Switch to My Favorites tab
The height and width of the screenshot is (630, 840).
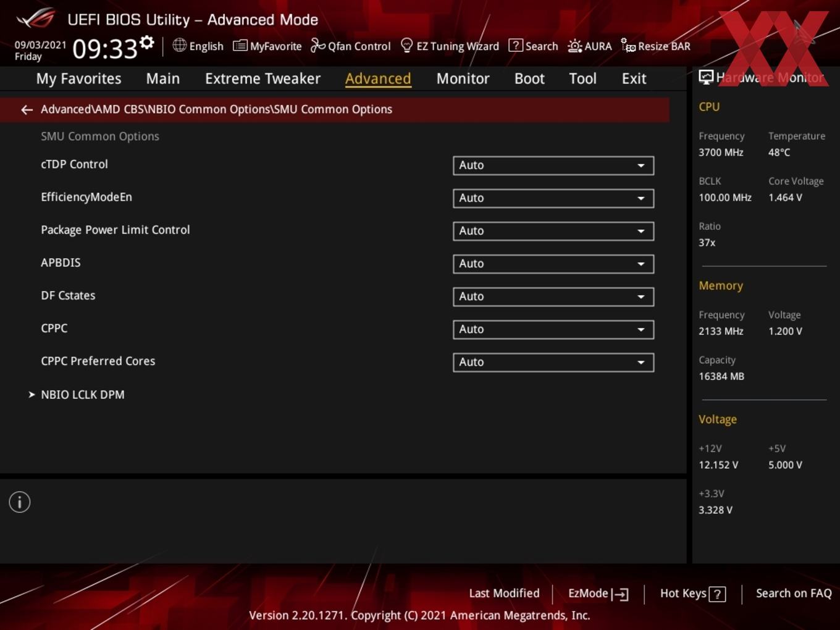coord(78,78)
